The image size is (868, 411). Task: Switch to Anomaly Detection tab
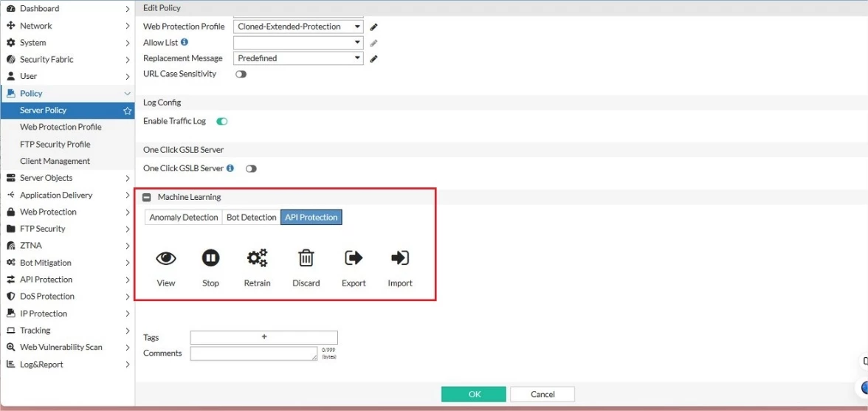[184, 218]
